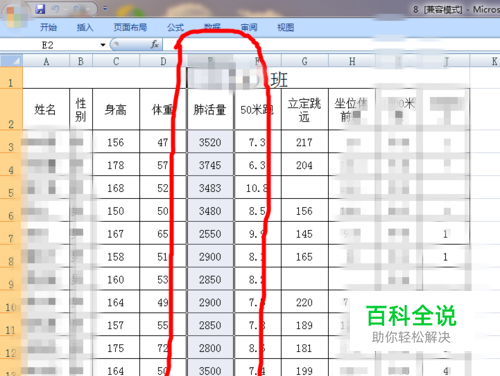Open the 公式 ribbon tab
The height and width of the screenshot is (376, 500).
click(x=176, y=27)
